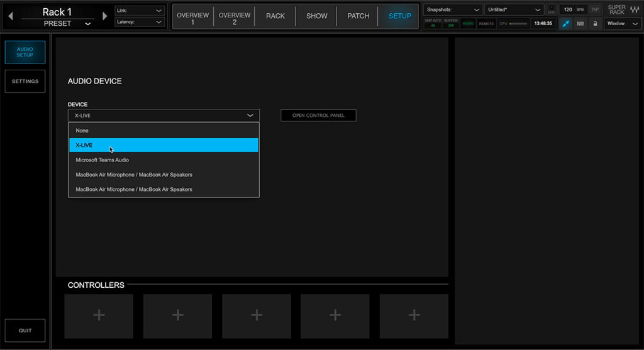Switch to the PATCH tab
Screen dimensions: 644x350
(358, 16)
